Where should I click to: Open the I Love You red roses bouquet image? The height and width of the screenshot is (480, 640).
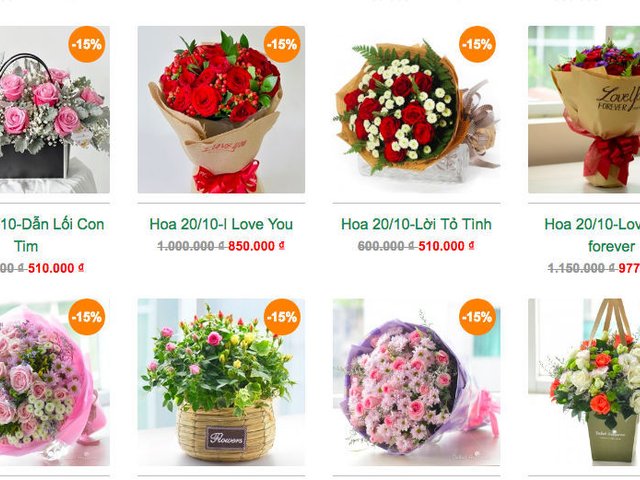coord(221,109)
